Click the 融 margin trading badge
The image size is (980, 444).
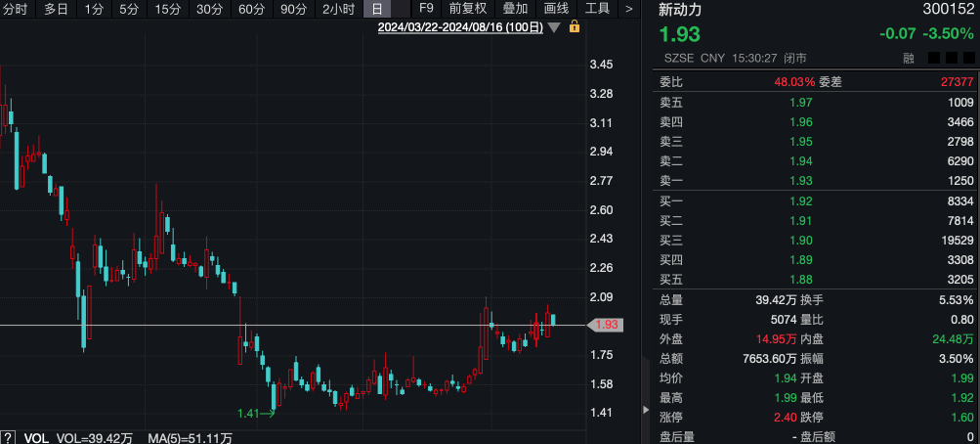click(908, 59)
